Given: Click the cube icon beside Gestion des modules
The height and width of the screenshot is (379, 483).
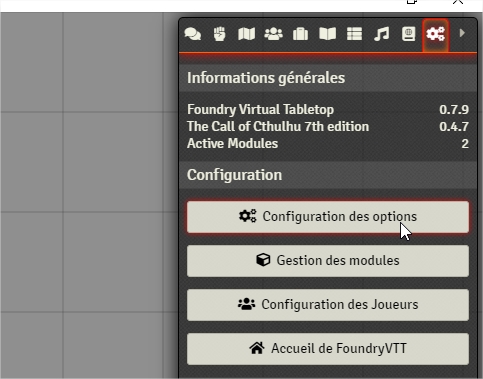Looking at the screenshot, I should coord(263,260).
